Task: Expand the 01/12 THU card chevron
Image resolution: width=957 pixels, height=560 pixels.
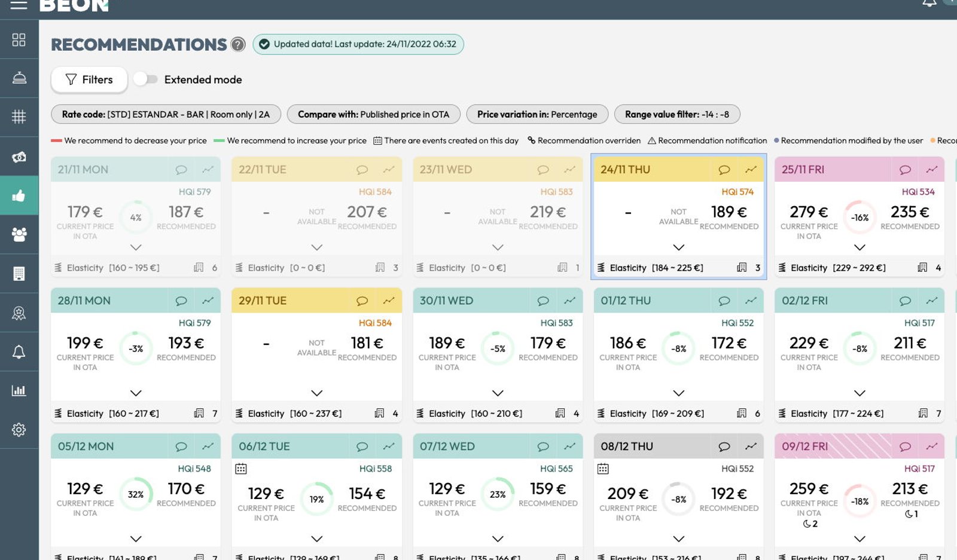Action: (x=678, y=393)
